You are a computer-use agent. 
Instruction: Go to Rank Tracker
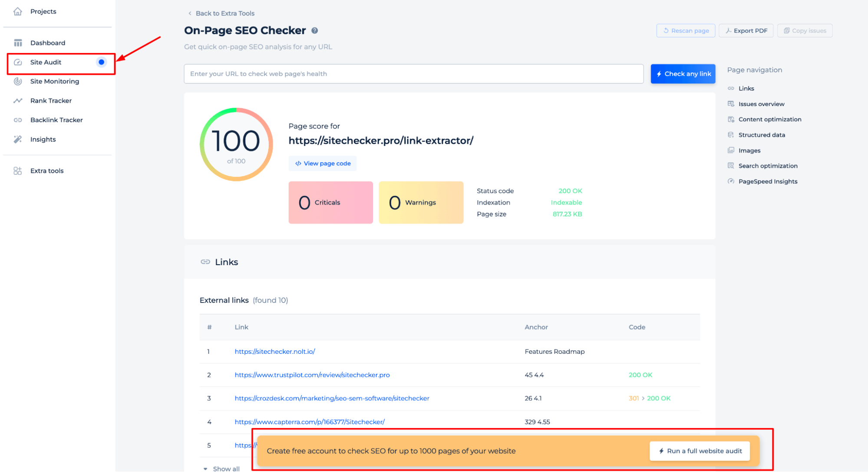tap(51, 100)
